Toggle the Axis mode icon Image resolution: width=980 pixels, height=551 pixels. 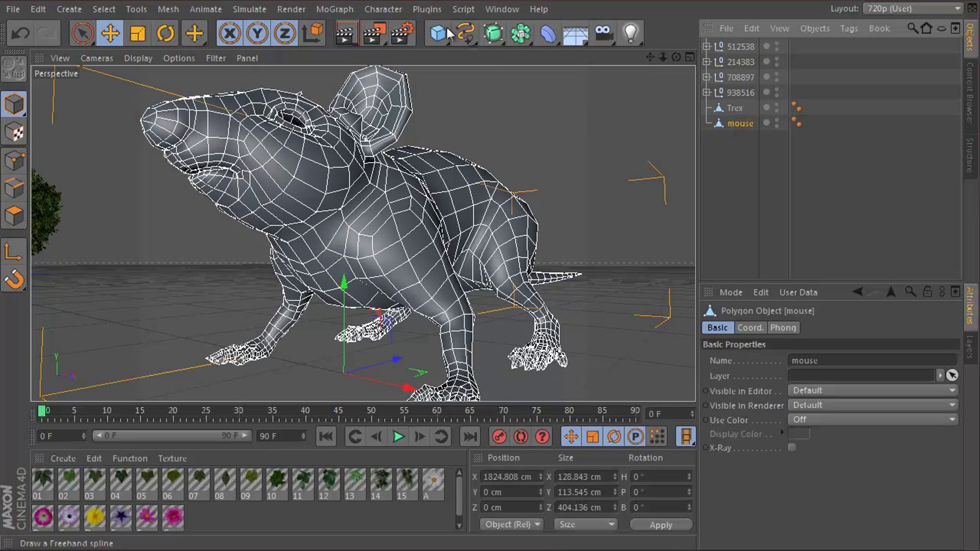coord(14,251)
